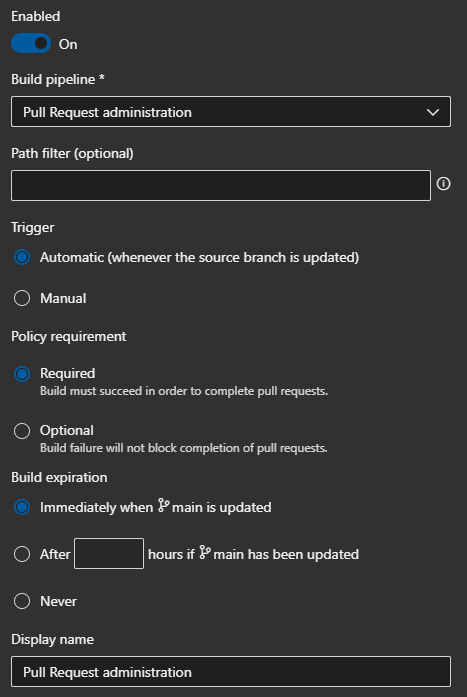Viewport: 467px width, 697px height.
Task: Click the Optional option label
Action: [x=67, y=430]
